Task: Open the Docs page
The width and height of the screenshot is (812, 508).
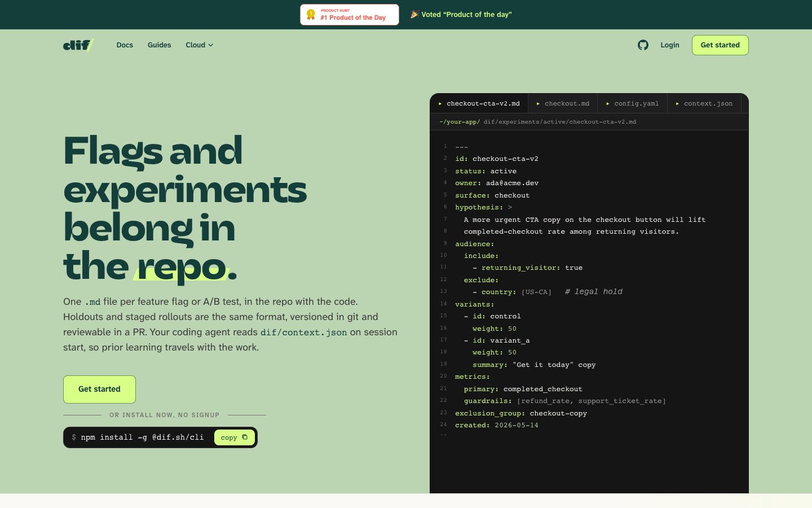Action: click(125, 45)
